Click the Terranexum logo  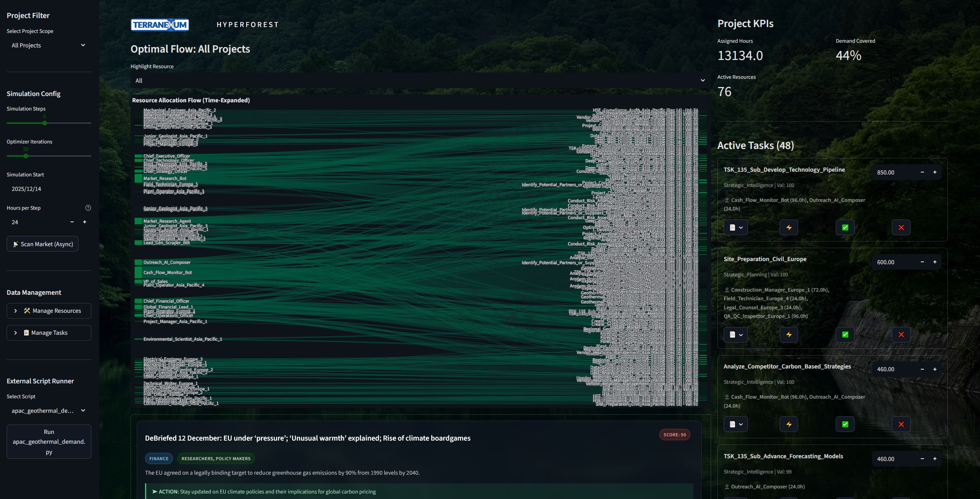pyautogui.click(x=160, y=25)
